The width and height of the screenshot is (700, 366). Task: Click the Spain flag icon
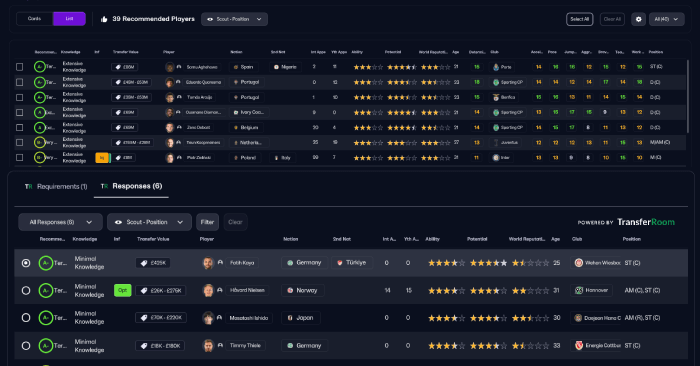[x=236, y=67]
